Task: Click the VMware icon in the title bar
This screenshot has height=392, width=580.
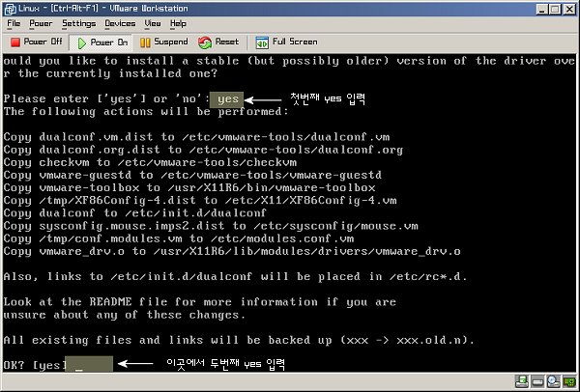Action: (10, 9)
